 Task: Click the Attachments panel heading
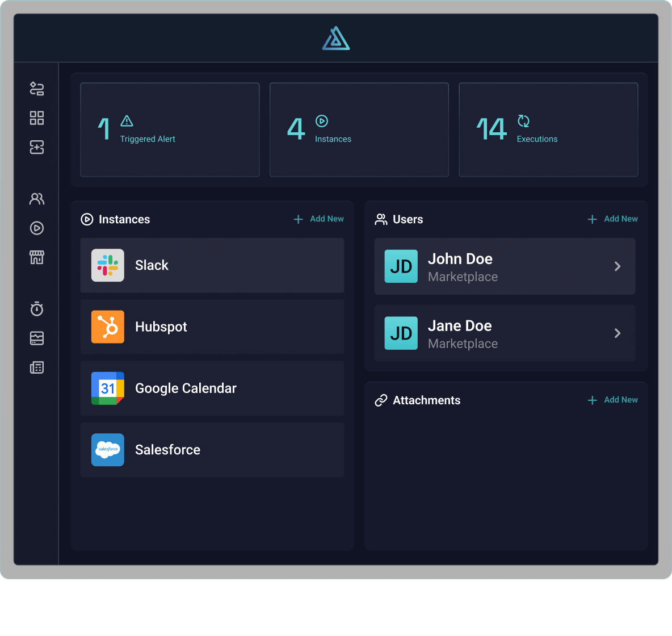[x=427, y=400]
